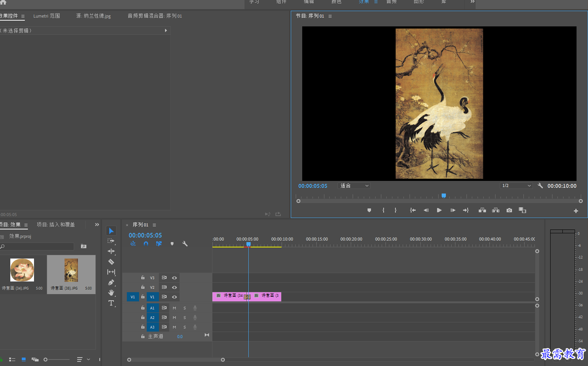Add marker in Program monitor
The image size is (588, 366).
[369, 210]
